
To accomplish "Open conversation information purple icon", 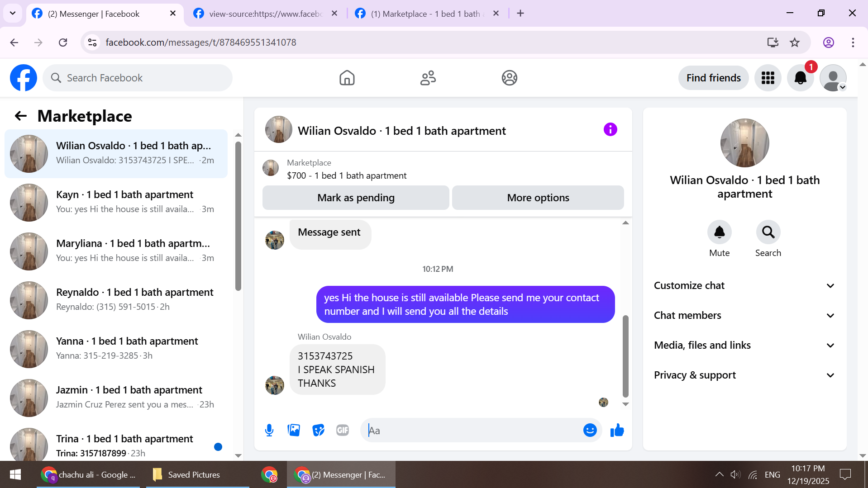I will coord(610,130).
